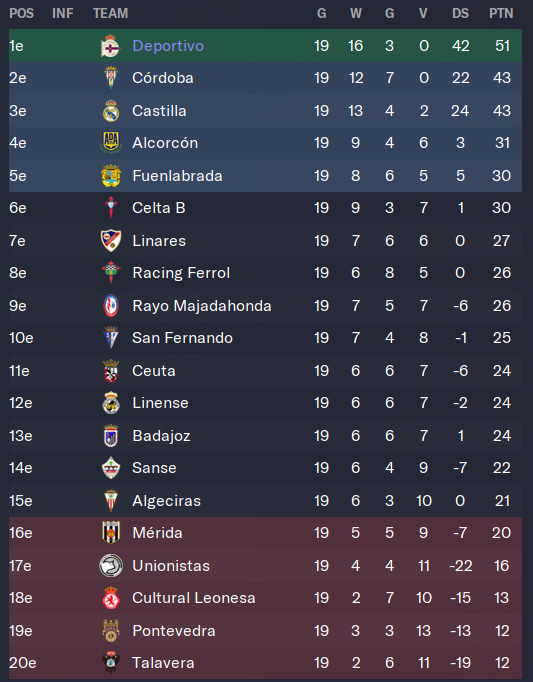533x682 pixels.
Task: Click the Unionistas round logo
Action: coord(111,565)
